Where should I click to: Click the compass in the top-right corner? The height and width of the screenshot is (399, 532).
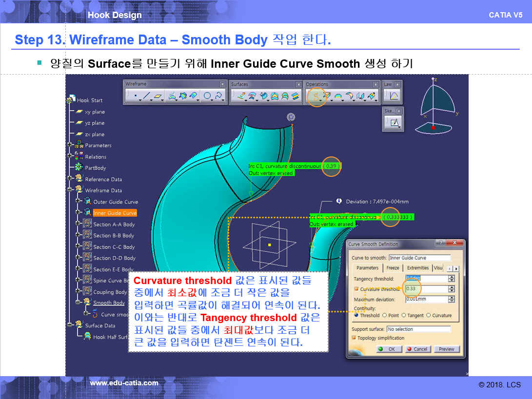(436, 106)
